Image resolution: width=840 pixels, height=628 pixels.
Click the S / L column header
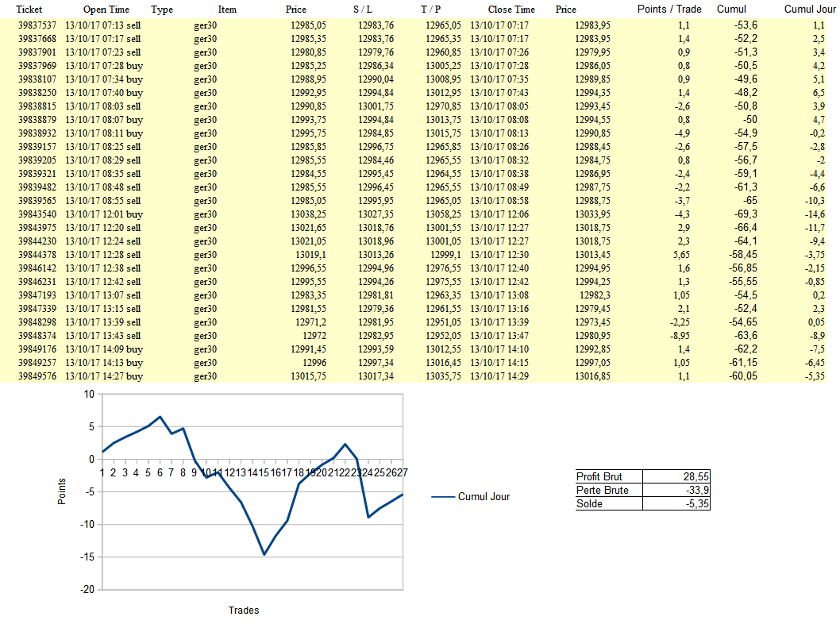[363, 9]
